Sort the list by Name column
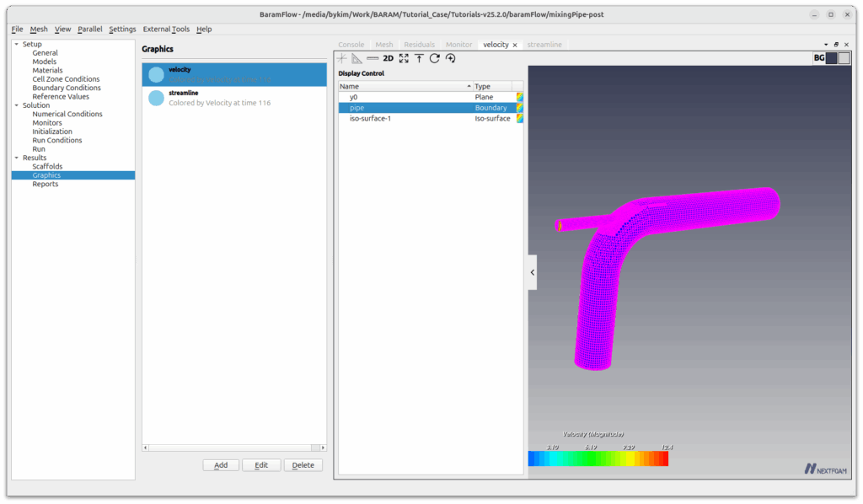 click(x=405, y=86)
